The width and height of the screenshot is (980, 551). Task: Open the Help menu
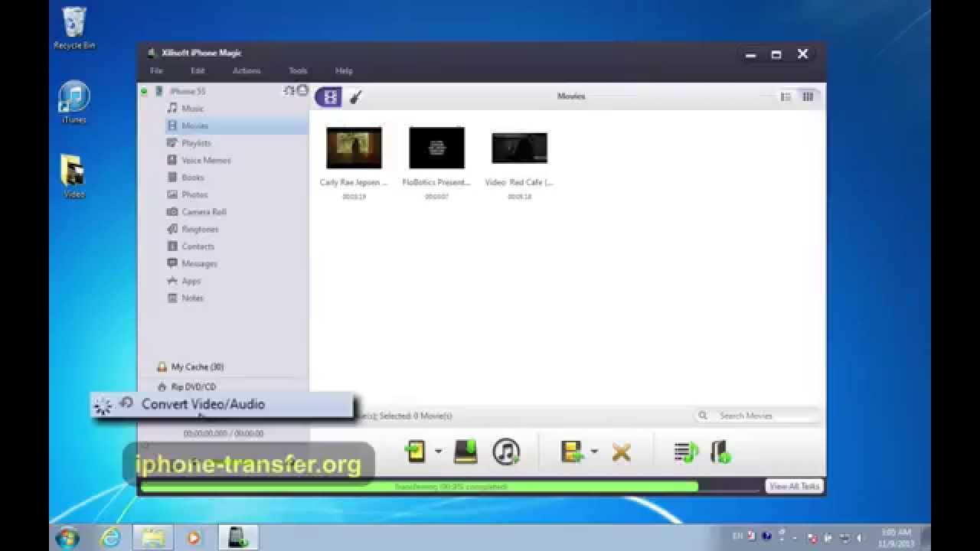[x=344, y=70]
